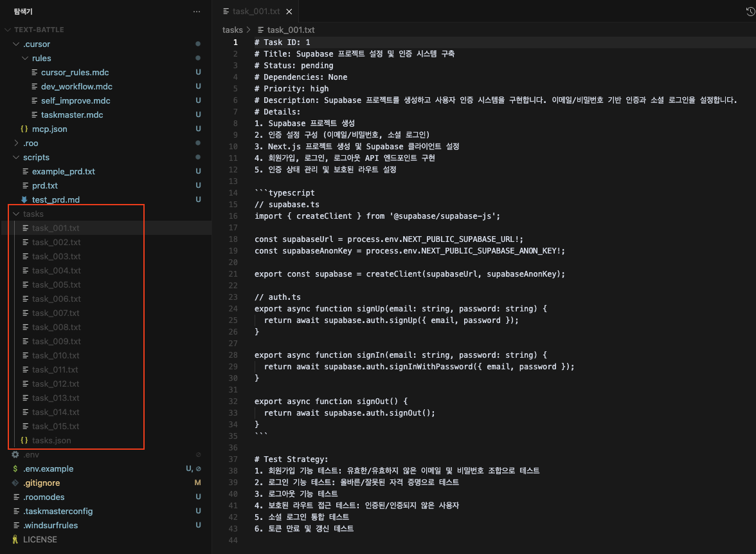Click the git icon beside .gitignore

[15, 483]
